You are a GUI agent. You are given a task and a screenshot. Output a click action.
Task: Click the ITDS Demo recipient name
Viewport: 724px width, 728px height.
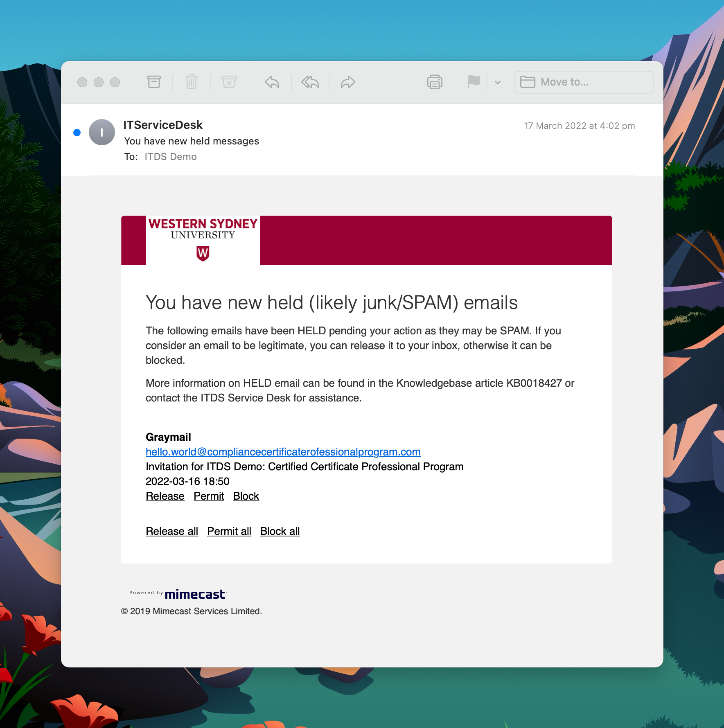pyautogui.click(x=171, y=157)
